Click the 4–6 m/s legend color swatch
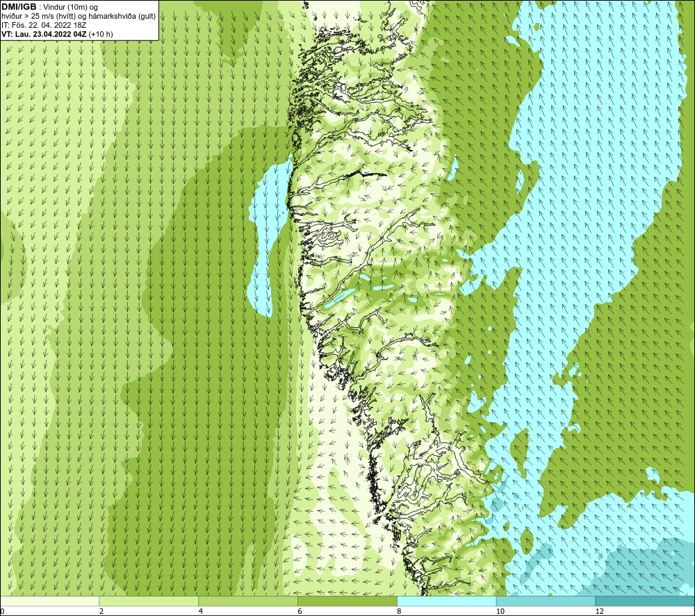The height and width of the screenshot is (616, 695). [248, 601]
